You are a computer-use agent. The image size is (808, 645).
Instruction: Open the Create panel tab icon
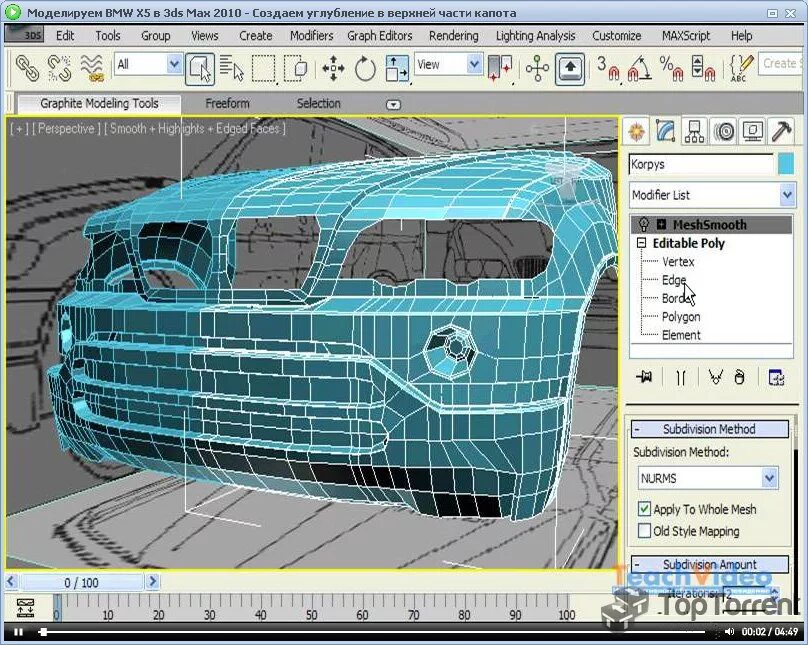click(x=636, y=131)
